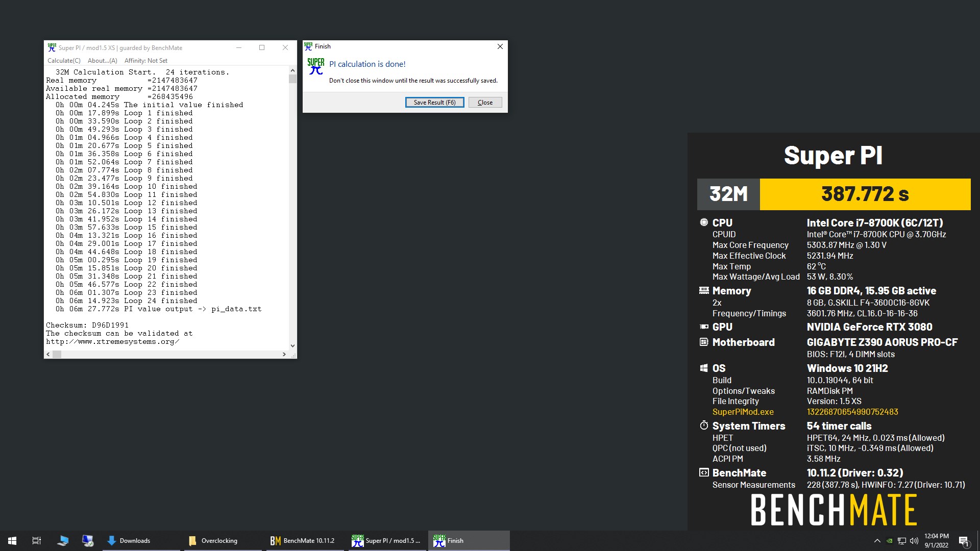Click '3601.76 MHz, CL16.0-16-16-36' value

click(862, 313)
